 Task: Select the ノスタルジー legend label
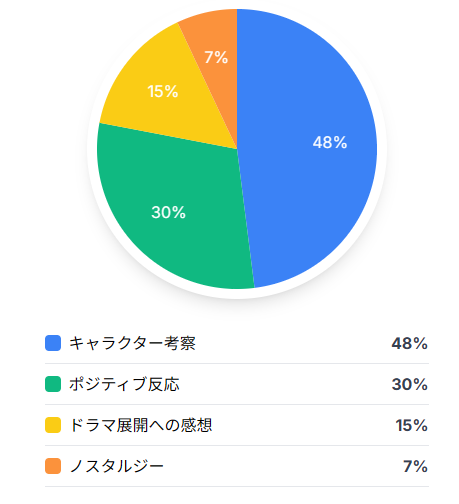tap(116, 466)
